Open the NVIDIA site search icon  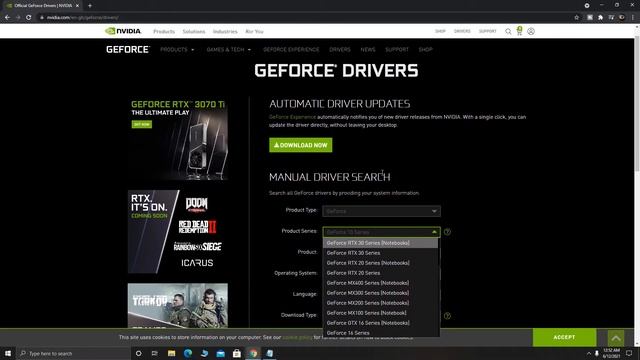(x=508, y=31)
